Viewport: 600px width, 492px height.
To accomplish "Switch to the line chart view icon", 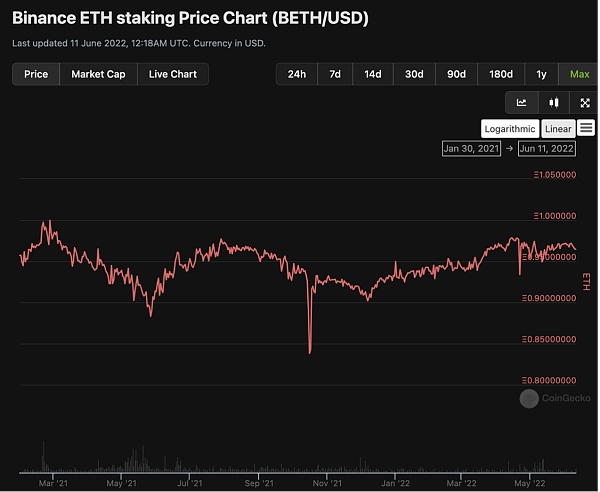I will point(522,102).
